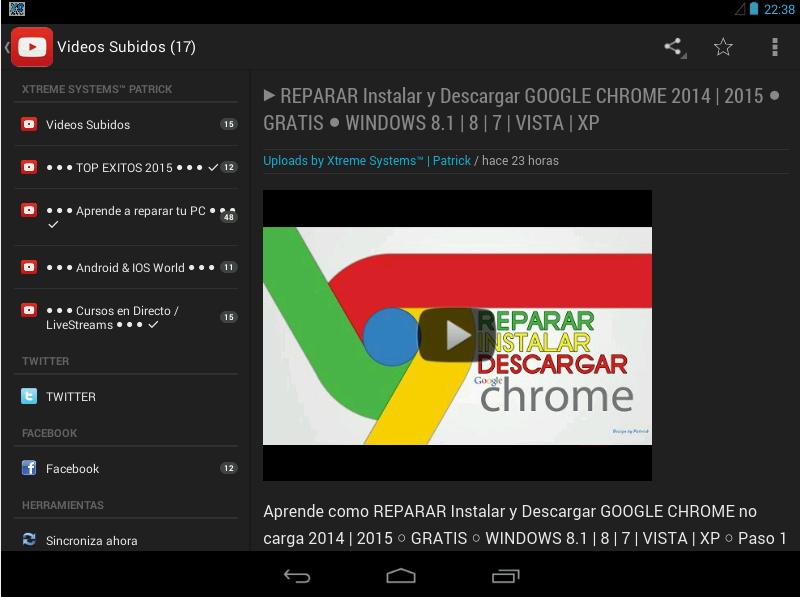Open the three-dot overflow menu
Viewport: 800px width, 597px height.
click(774, 47)
